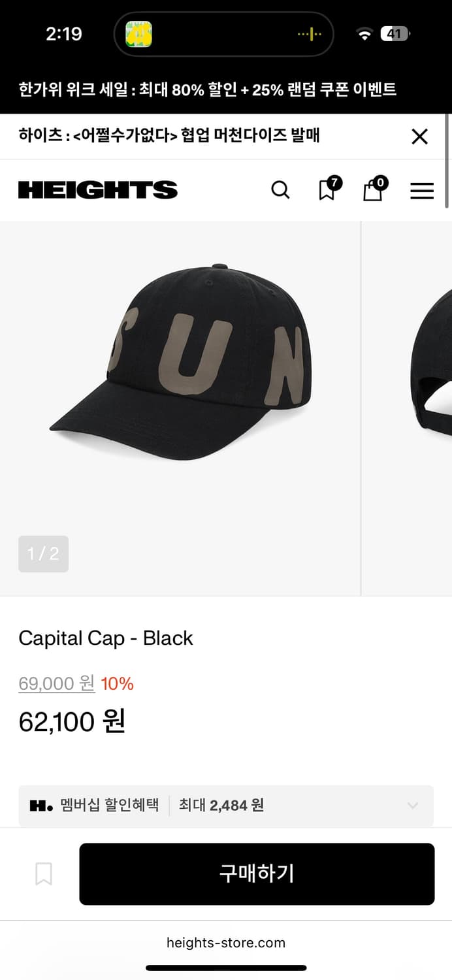452x980 pixels.
Task: Dismiss the merchandise announcement banner
Action: 419,137
